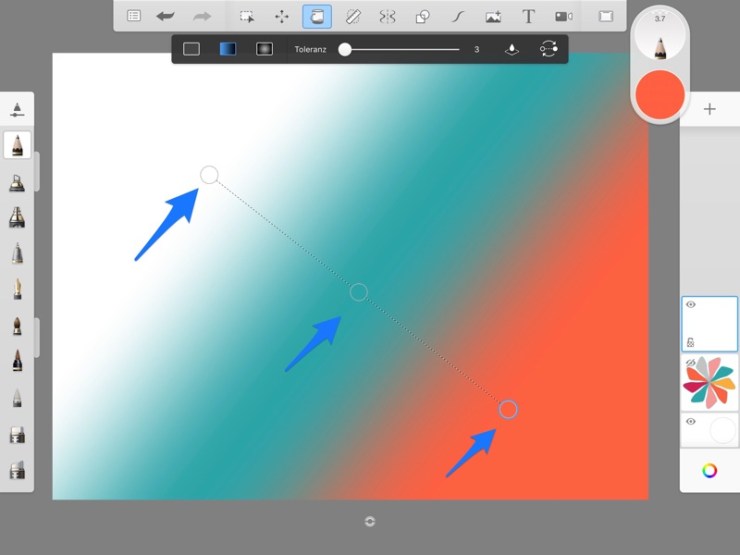This screenshot has height=555, width=740.
Task: Toggle visibility of the top gradient layer
Action: 691,304
